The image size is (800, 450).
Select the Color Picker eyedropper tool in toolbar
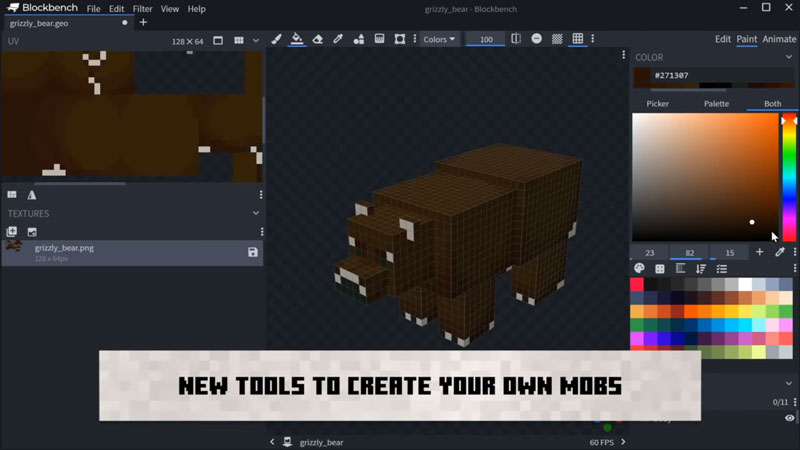(x=338, y=39)
